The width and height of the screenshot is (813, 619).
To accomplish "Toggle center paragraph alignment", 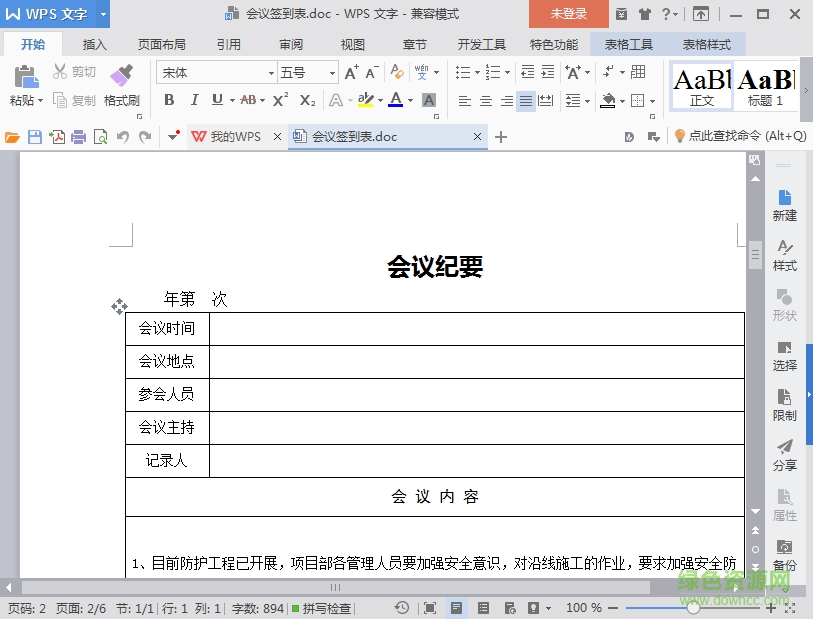I will pyautogui.click(x=486, y=99).
